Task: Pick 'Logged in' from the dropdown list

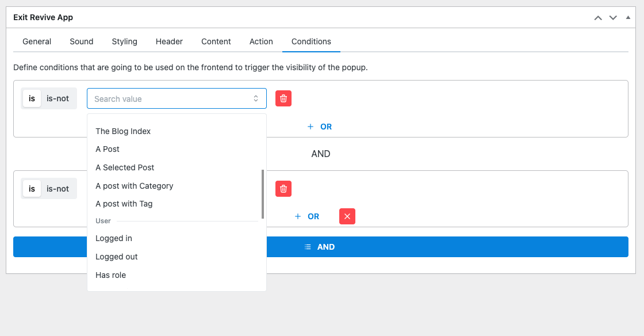Action: tap(114, 238)
